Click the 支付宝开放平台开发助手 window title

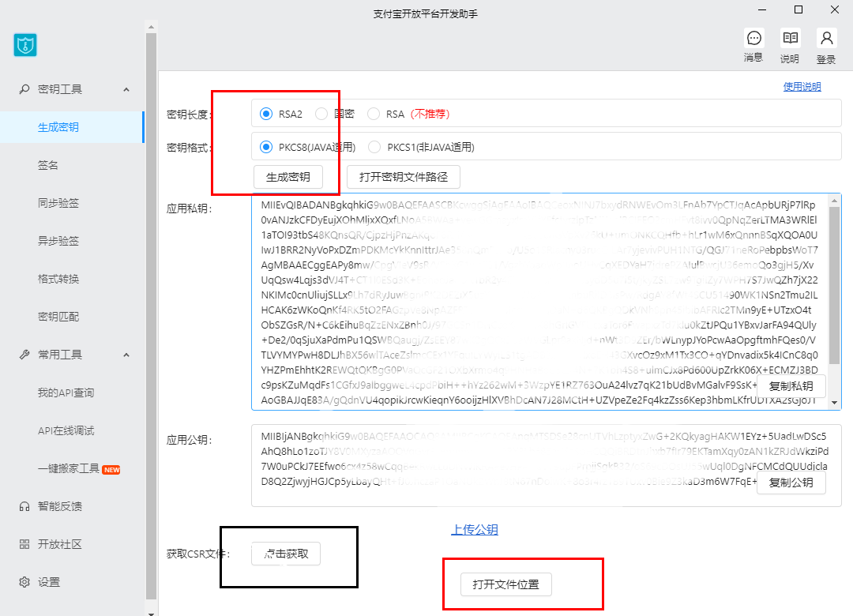[426, 14]
